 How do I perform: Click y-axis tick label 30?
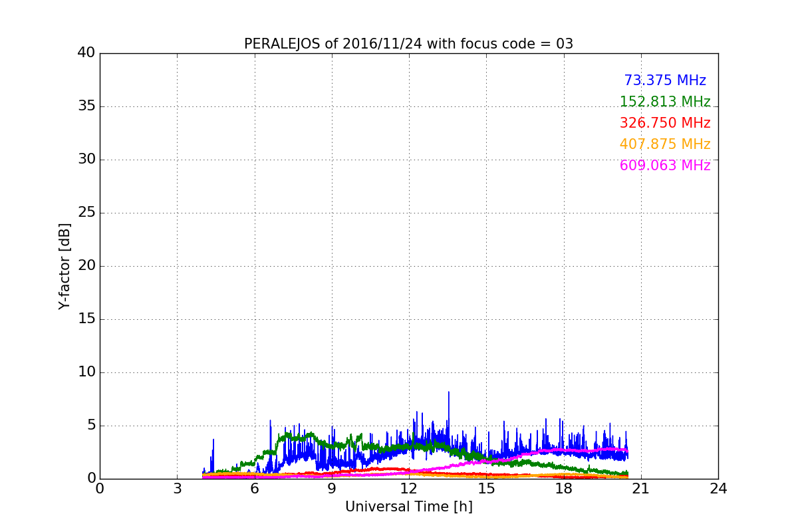click(86, 160)
